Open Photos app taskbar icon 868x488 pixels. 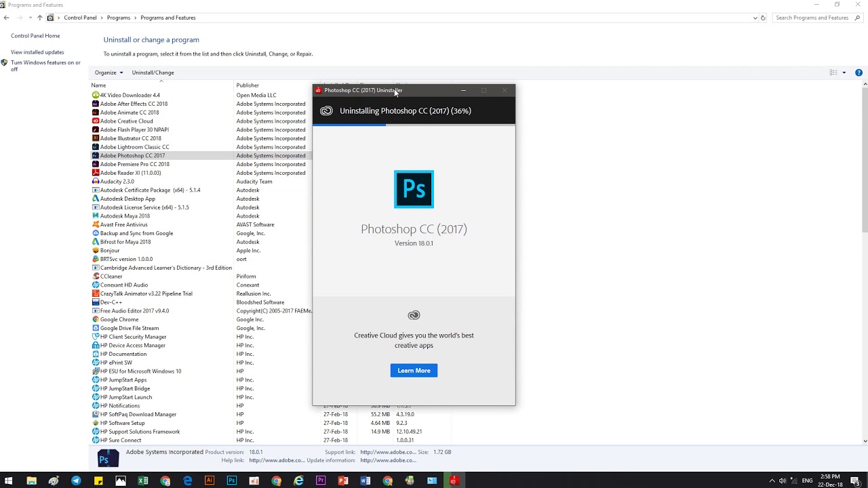click(121, 481)
